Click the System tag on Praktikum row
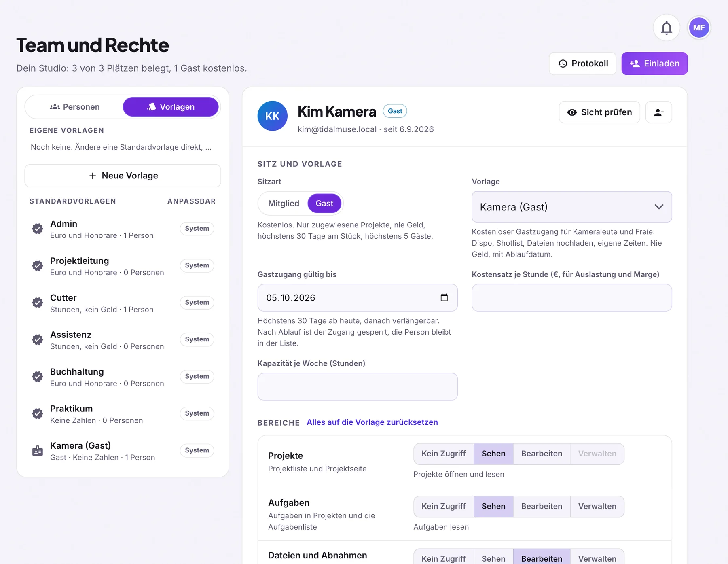Screen dimensions: 728x564 click(197, 413)
